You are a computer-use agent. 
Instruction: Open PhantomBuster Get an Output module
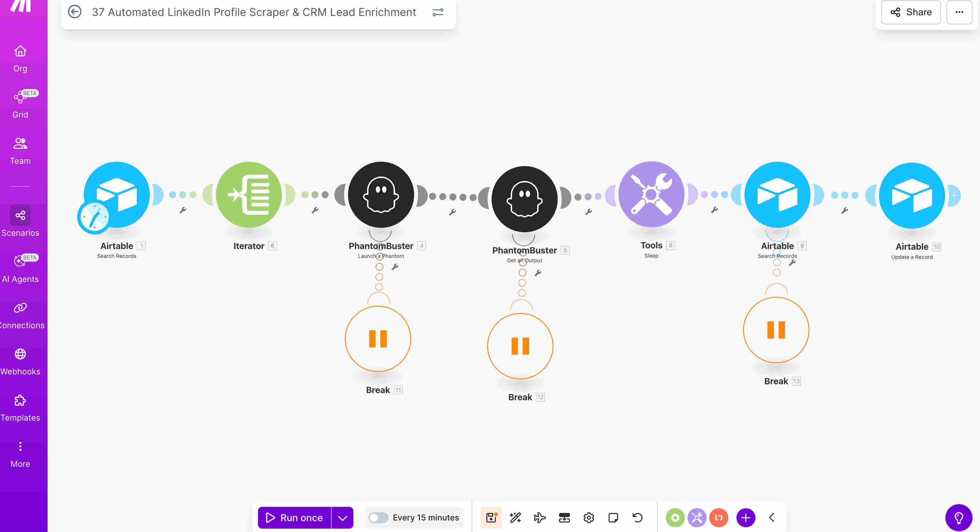pyautogui.click(x=524, y=199)
